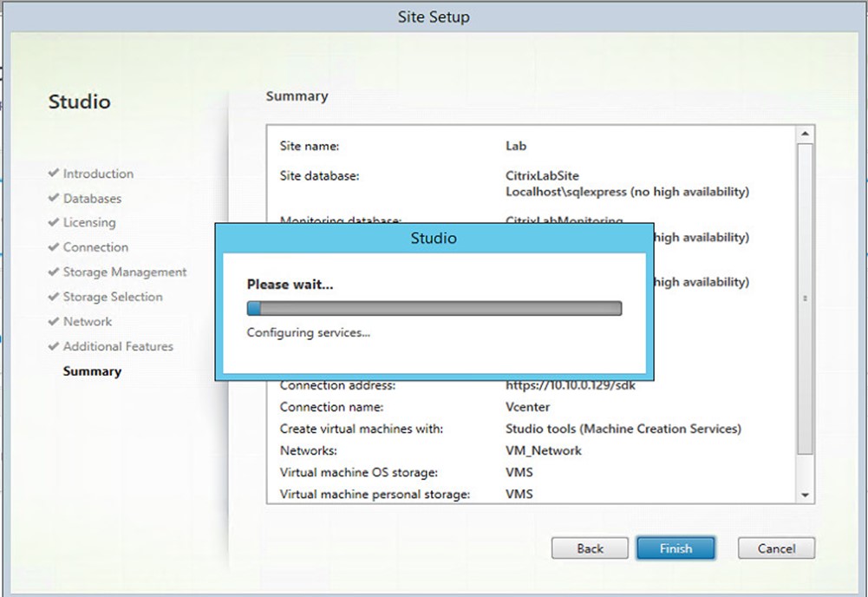Click the 'Summary' page heading
868x597 pixels.
click(297, 96)
